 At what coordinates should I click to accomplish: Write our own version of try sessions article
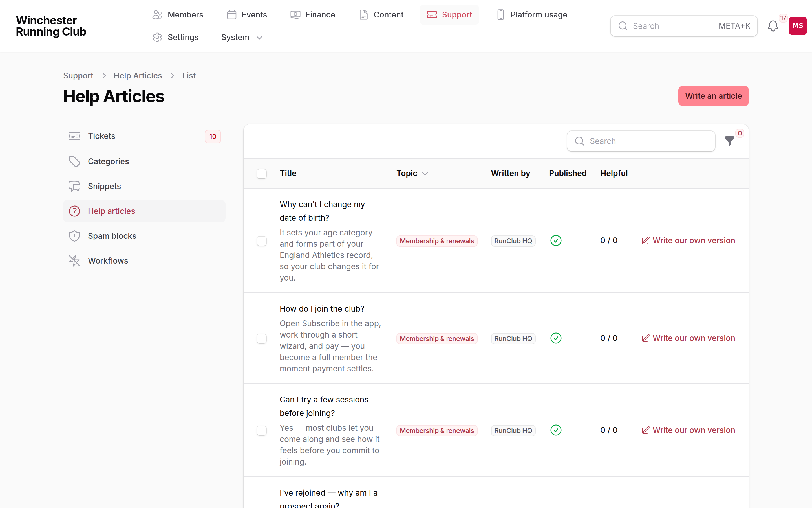point(688,430)
